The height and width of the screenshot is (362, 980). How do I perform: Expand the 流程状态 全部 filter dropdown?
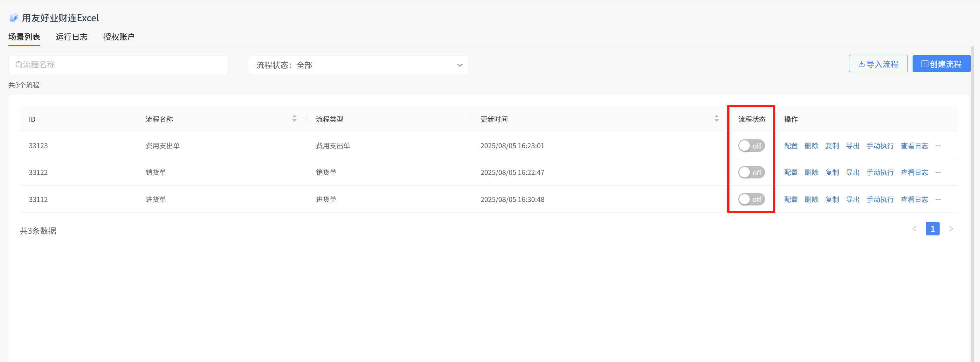[358, 65]
